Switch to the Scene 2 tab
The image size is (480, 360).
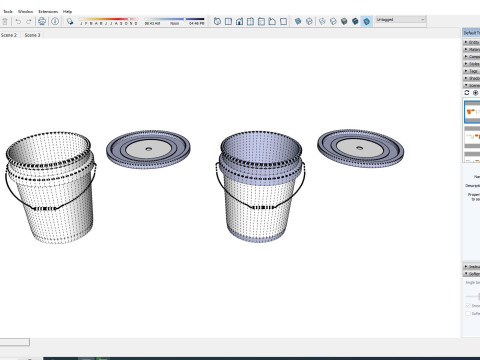[9, 35]
